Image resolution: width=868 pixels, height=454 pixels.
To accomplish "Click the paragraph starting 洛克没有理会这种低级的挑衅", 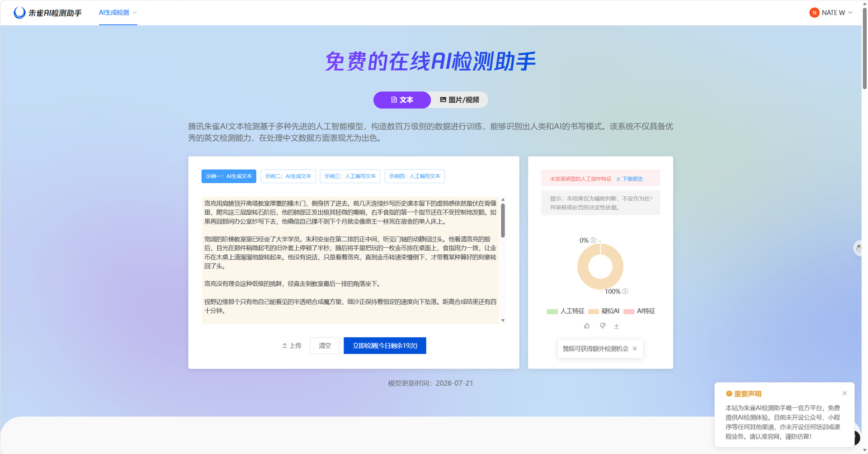I will (x=293, y=284).
